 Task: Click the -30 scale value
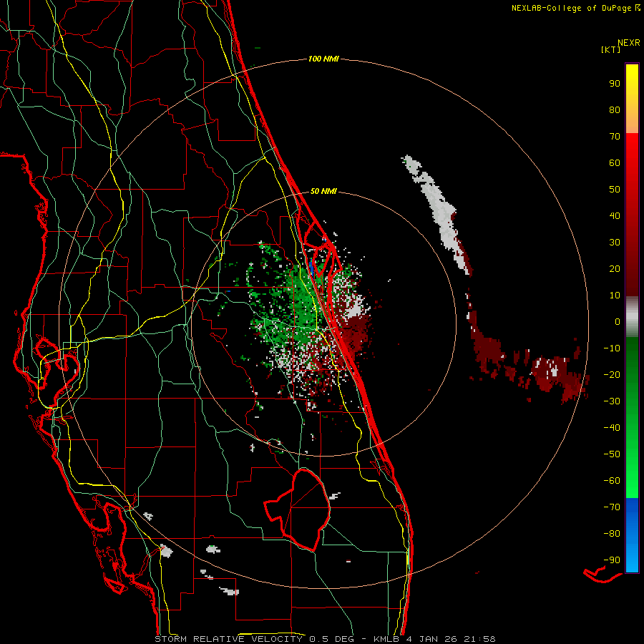coord(612,401)
